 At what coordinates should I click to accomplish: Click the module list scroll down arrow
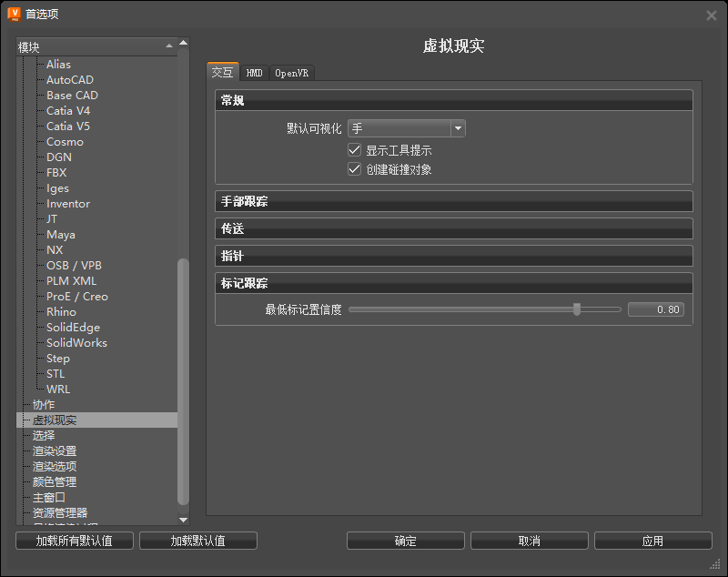(x=184, y=520)
